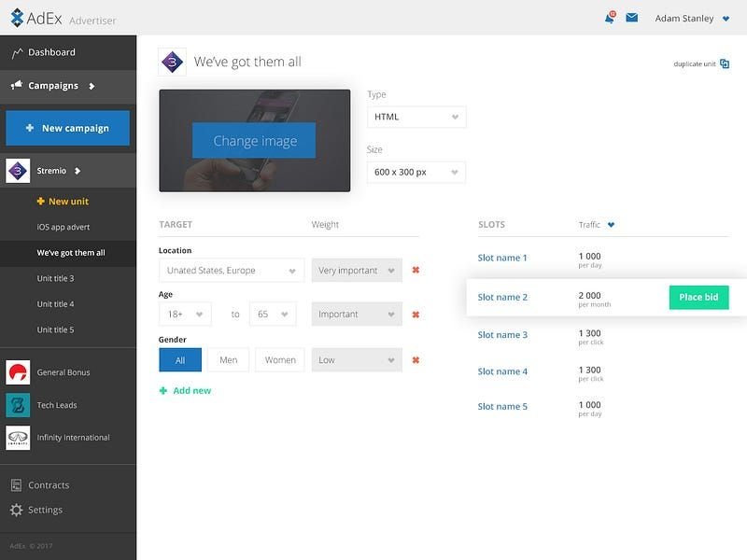Open the General Bonus campaign
The height and width of the screenshot is (560, 747).
[63, 372]
